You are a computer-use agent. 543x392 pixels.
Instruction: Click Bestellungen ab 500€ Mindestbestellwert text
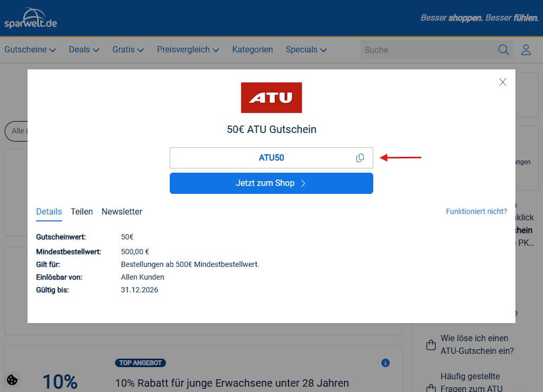tap(190, 264)
